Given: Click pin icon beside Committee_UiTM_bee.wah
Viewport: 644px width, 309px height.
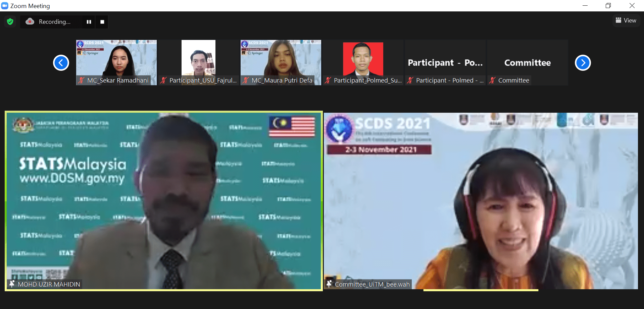Looking at the screenshot, I should (329, 284).
